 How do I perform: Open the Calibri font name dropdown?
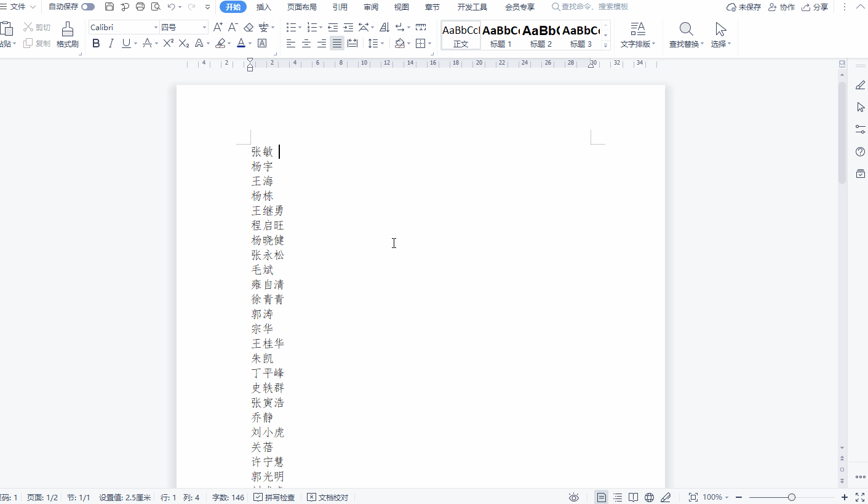(x=155, y=28)
